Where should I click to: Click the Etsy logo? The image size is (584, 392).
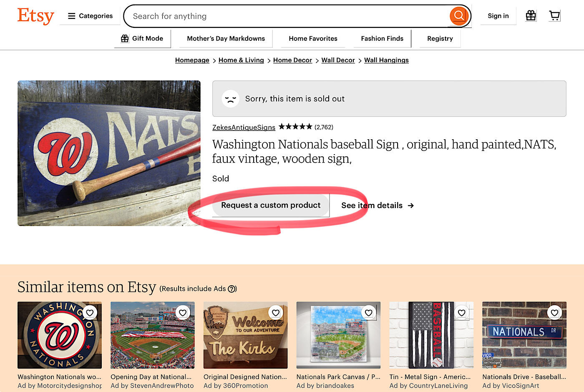tap(35, 16)
